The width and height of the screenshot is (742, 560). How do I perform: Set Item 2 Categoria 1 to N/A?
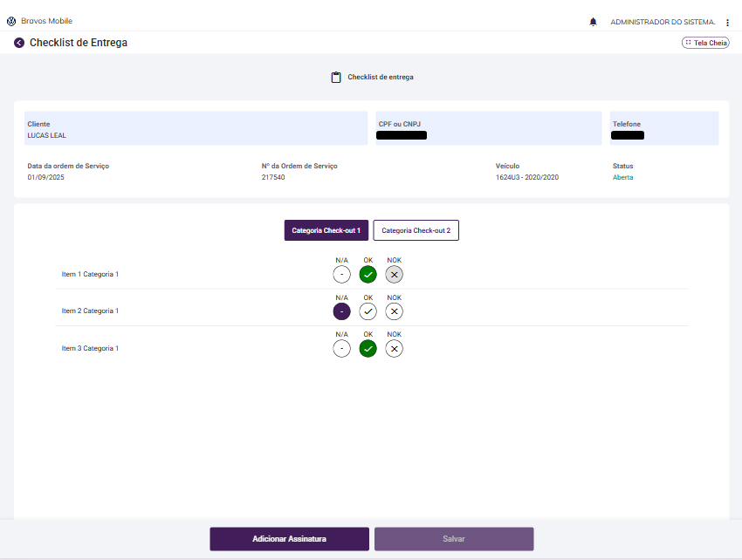coord(341,311)
